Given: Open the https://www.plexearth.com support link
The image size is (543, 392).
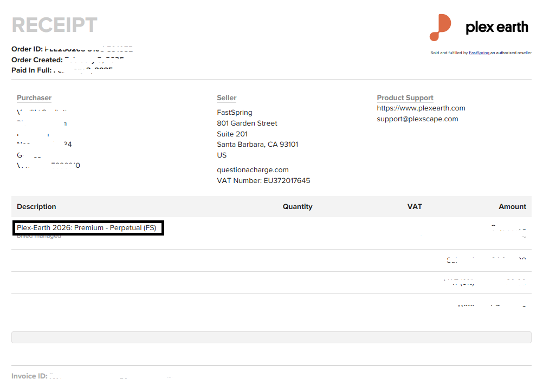Looking at the screenshot, I should pyautogui.click(x=421, y=108).
